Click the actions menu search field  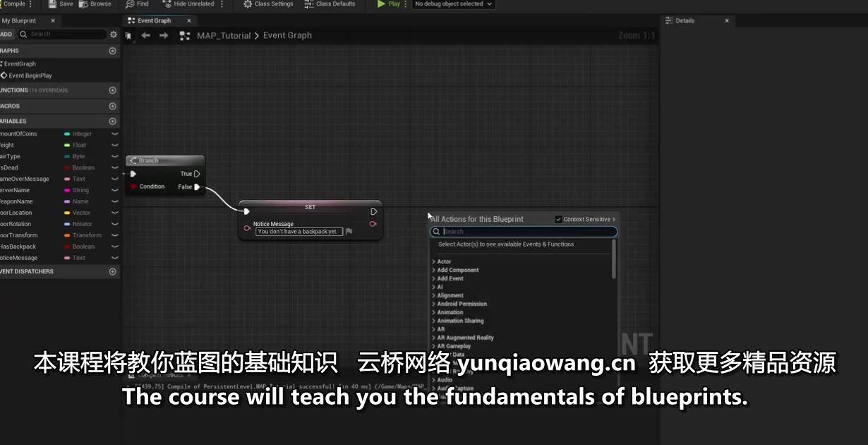click(x=524, y=232)
